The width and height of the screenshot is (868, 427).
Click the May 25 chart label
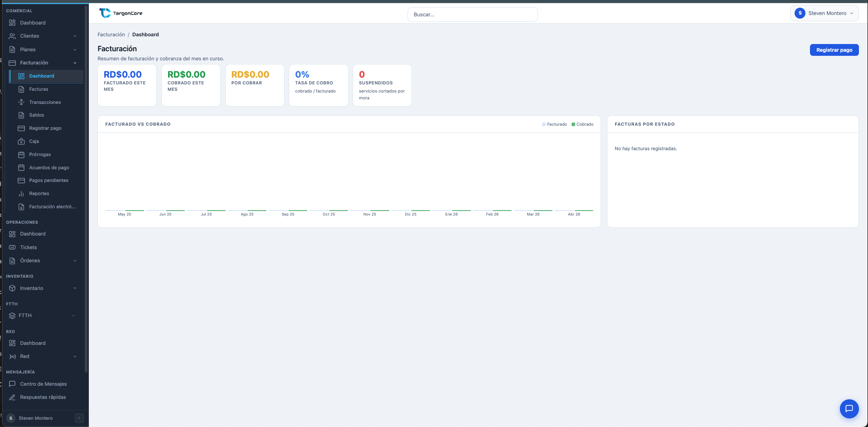click(x=124, y=214)
